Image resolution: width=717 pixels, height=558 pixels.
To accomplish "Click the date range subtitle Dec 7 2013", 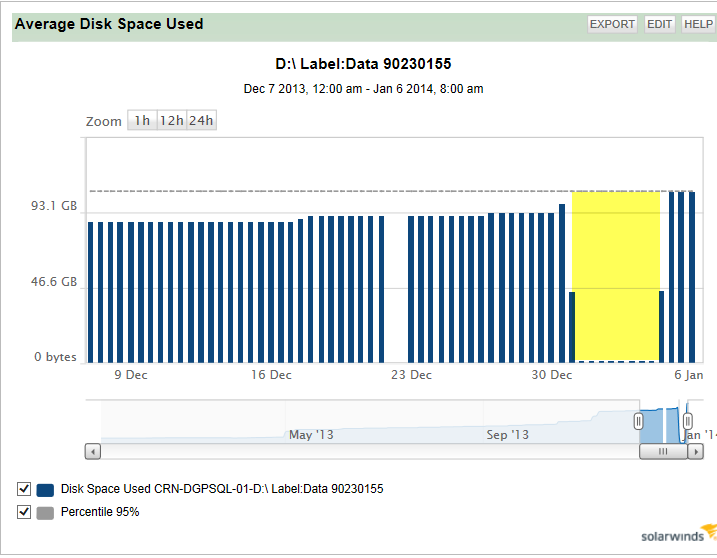I will pyautogui.click(x=363, y=89).
